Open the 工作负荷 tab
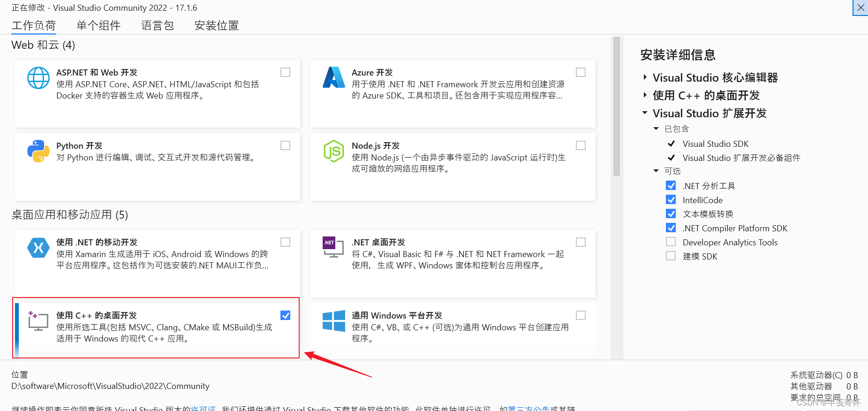This screenshot has width=868, height=411. click(34, 25)
